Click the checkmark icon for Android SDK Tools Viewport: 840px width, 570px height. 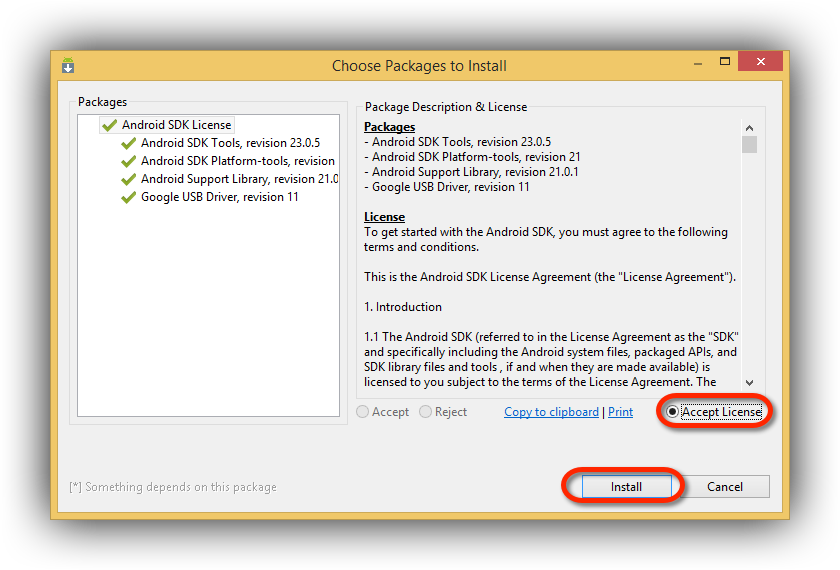[129, 144]
